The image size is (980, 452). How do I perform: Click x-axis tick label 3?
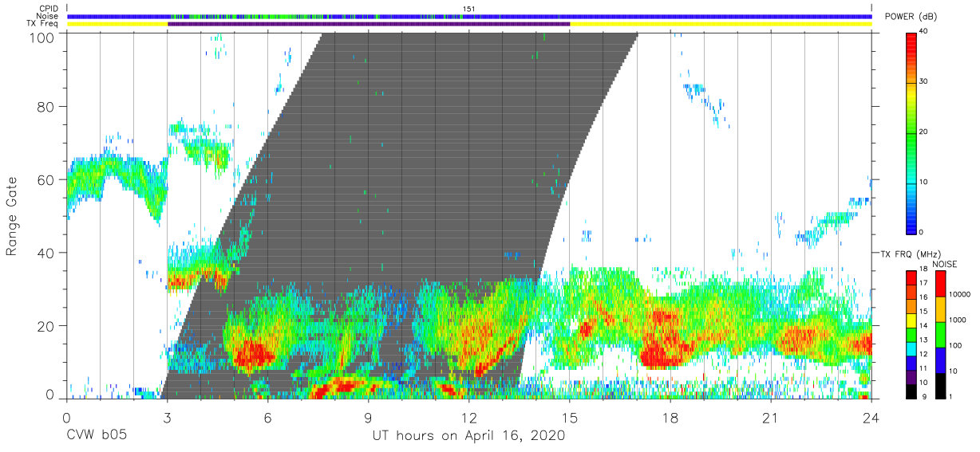click(167, 418)
